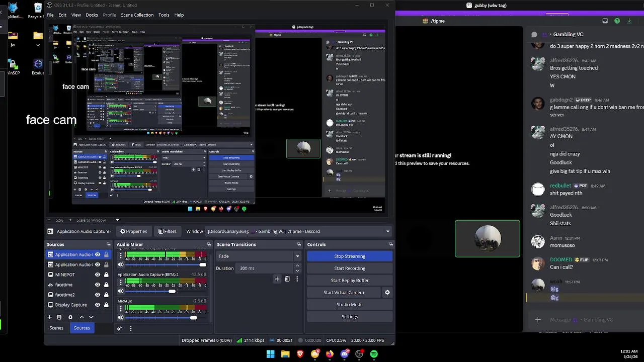The image size is (644, 362).
Task: Mute Application Audio Capture (BETA) 2 speaker
Action: [x=121, y=291]
